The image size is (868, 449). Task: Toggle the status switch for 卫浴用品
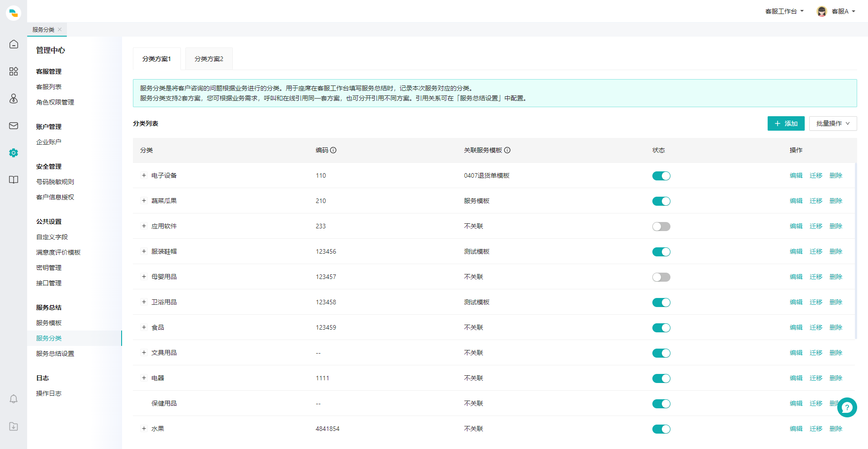click(661, 302)
